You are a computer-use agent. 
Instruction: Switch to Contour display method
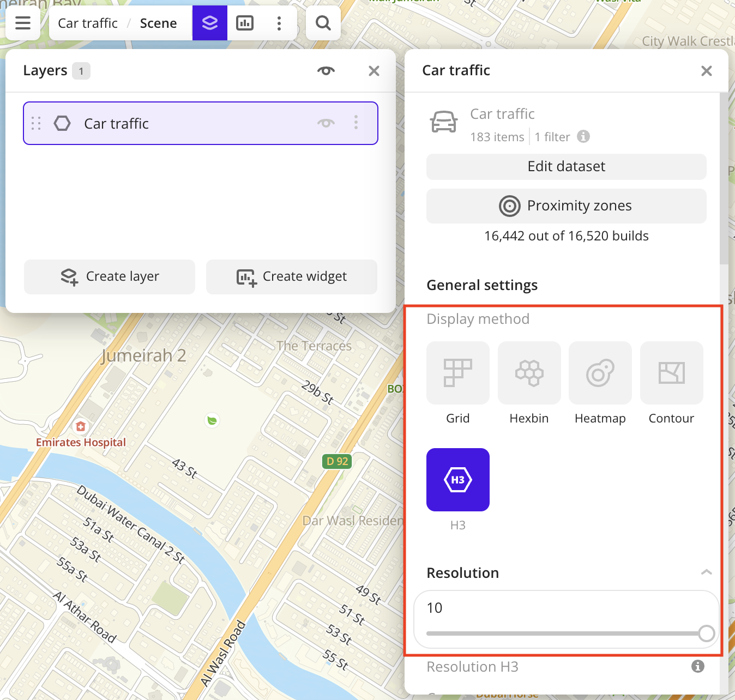coord(671,373)
